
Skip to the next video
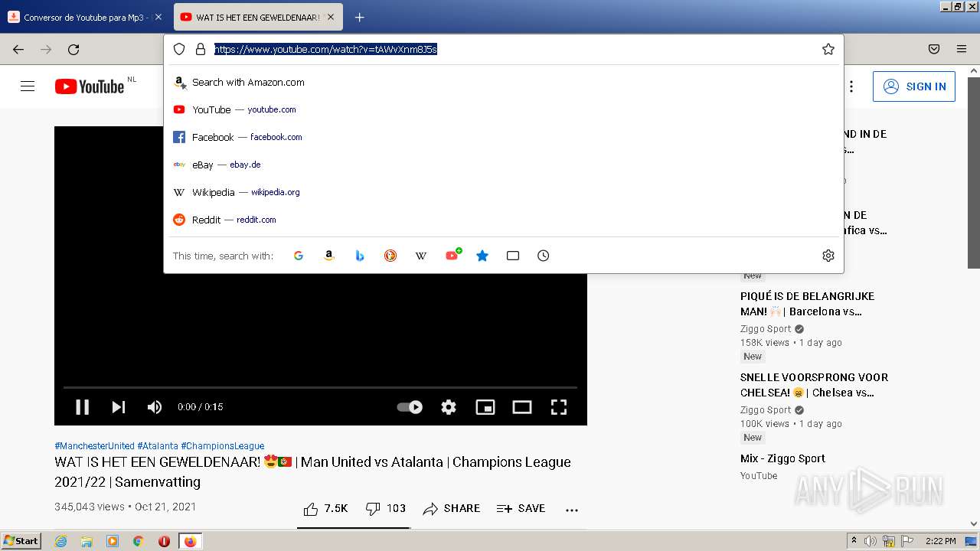119,407
